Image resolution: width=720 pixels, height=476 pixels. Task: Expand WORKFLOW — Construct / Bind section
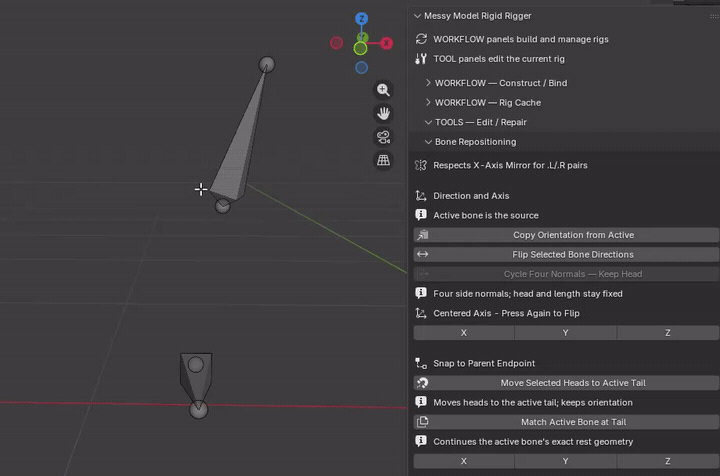tap(428, 83)
